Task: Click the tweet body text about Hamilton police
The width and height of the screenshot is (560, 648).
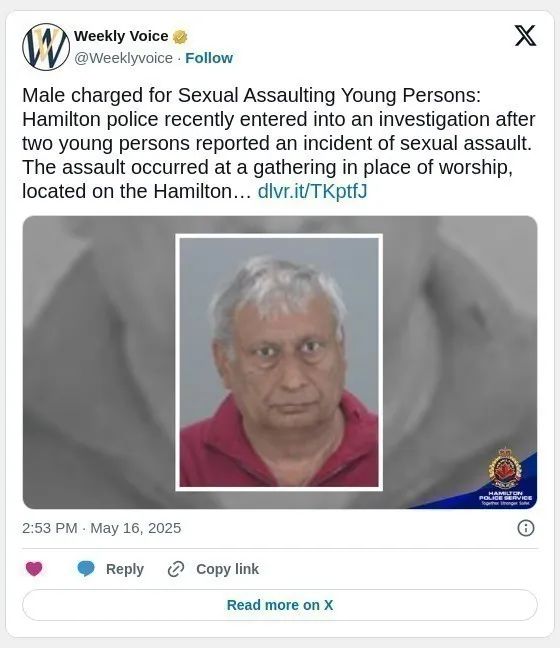Action: (279, 143)
